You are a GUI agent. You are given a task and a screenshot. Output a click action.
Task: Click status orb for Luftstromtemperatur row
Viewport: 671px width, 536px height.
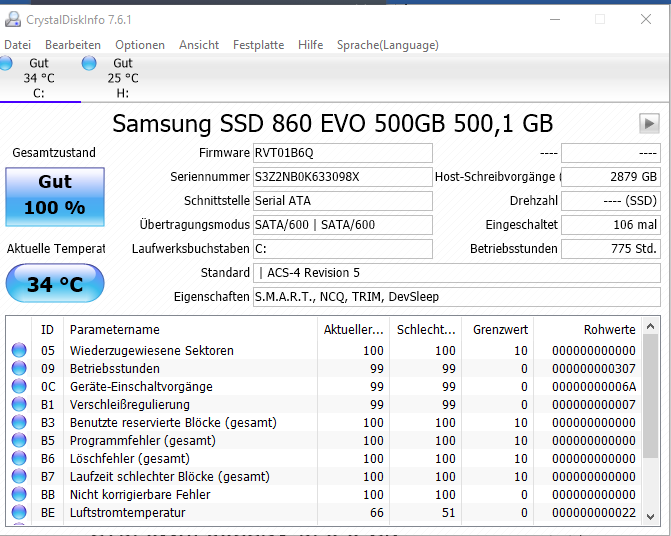point(19,512)
